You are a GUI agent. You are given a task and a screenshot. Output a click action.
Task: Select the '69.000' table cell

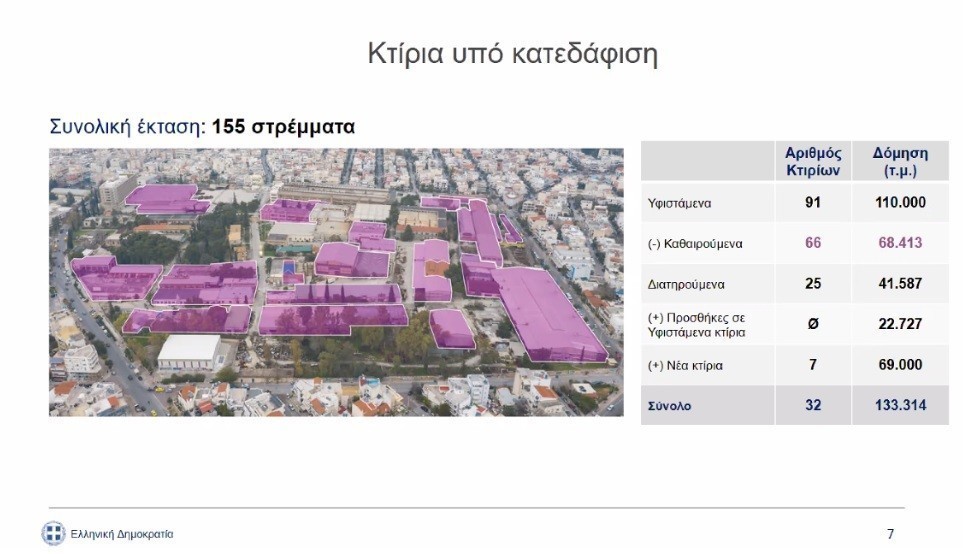[x=899, y=365]
